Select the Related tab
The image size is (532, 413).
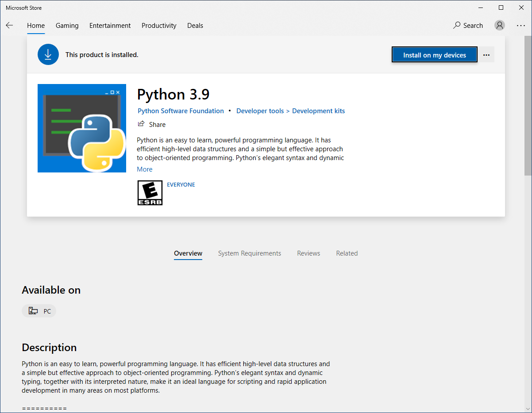pyautogui.click(x=347, y=253)
